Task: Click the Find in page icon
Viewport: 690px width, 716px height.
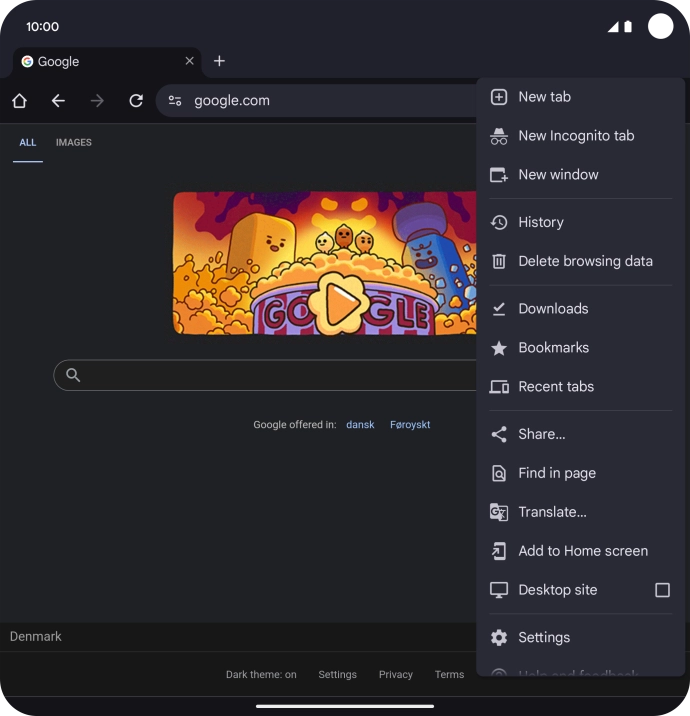Action: click(x=499, y=474)
